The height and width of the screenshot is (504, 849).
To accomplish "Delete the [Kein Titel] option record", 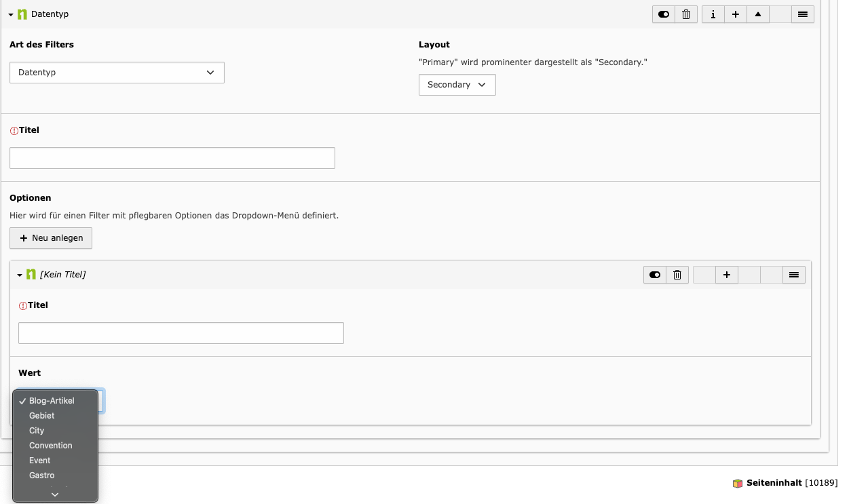I will (x=677, y=275).
